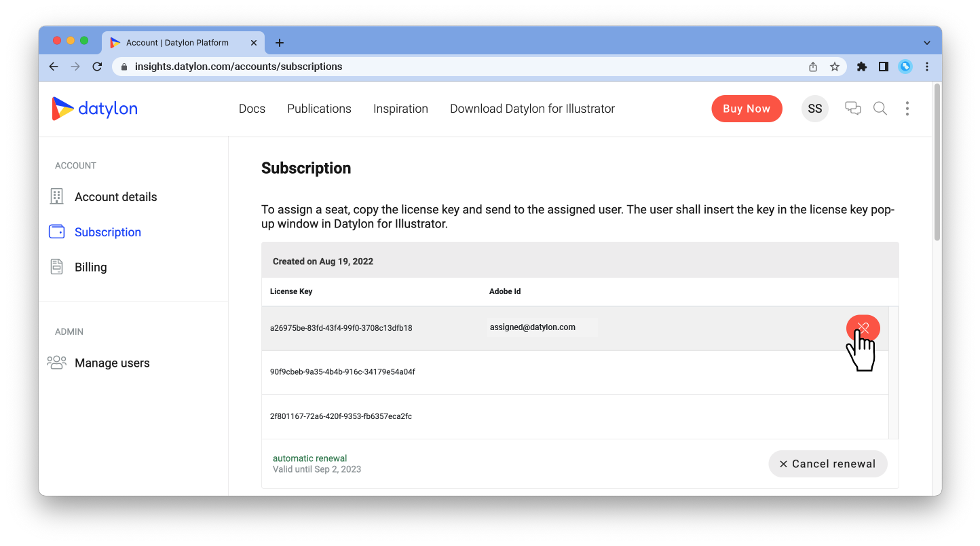
Task: Click the blue browser profile icon
Action: pyautogui.click(x=905, y=67)
